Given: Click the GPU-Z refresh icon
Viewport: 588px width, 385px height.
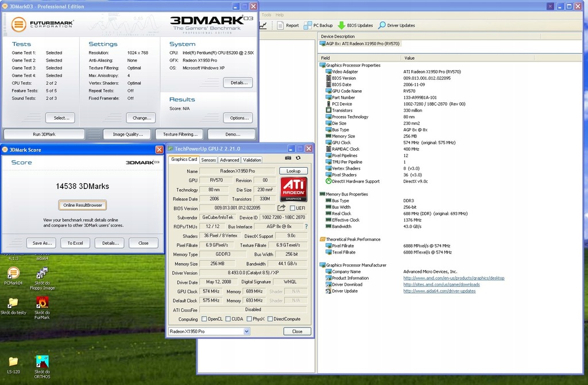Looking at the screenshot, I should (x=298, y=158).
